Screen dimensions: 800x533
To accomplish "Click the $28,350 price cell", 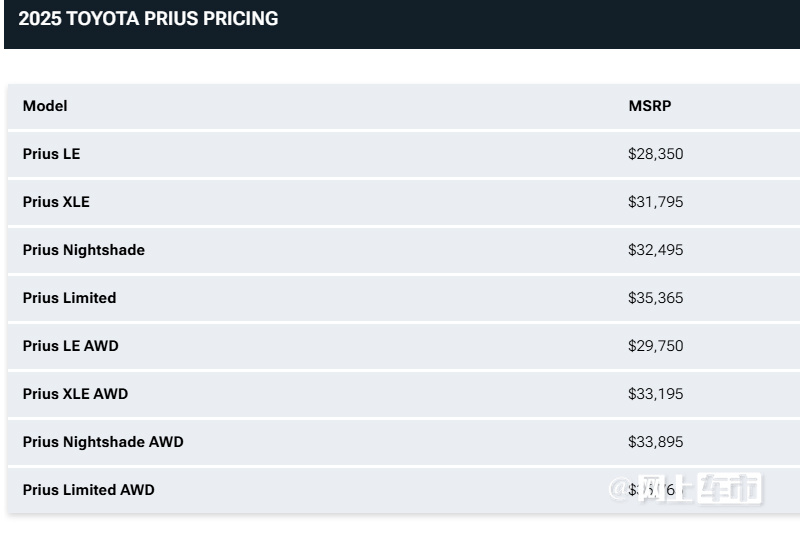I will click(656, 154).
